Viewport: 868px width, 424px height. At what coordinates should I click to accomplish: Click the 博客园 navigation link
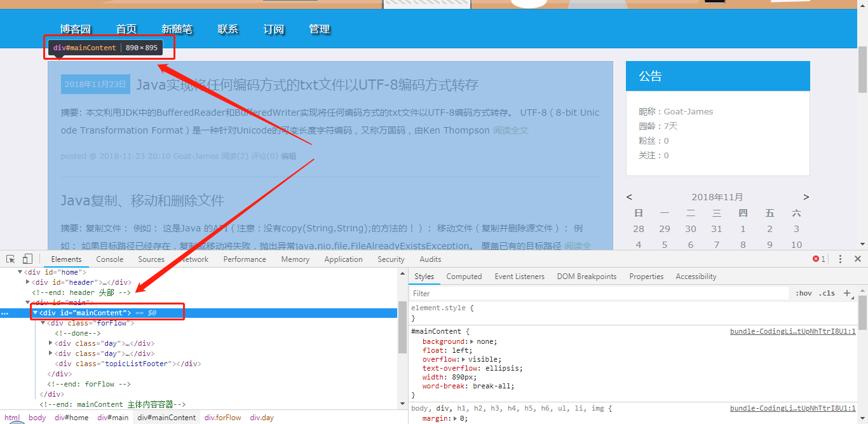[76, 29]
